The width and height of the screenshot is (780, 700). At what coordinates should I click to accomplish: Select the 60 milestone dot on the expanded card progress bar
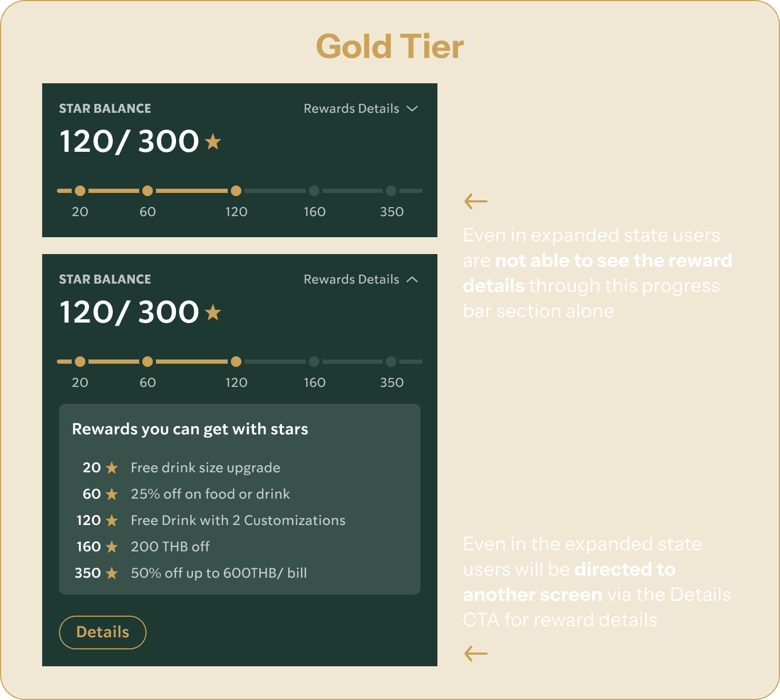148,362
